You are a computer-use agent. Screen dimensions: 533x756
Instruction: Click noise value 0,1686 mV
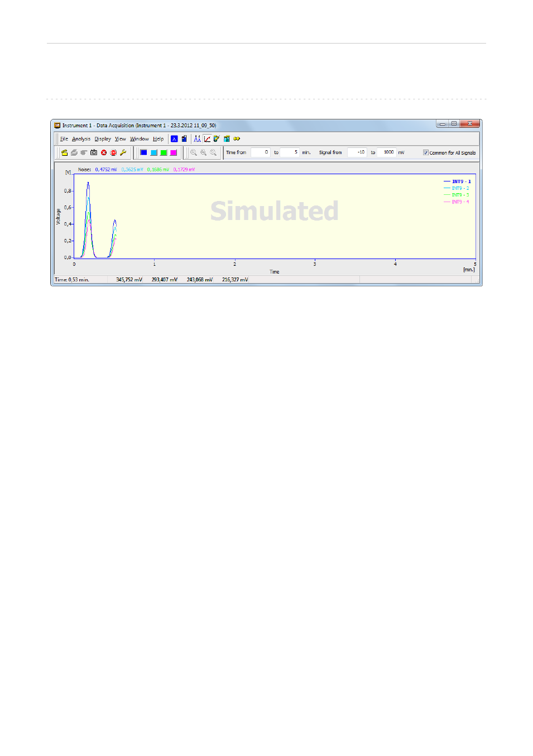click(158, 170)
